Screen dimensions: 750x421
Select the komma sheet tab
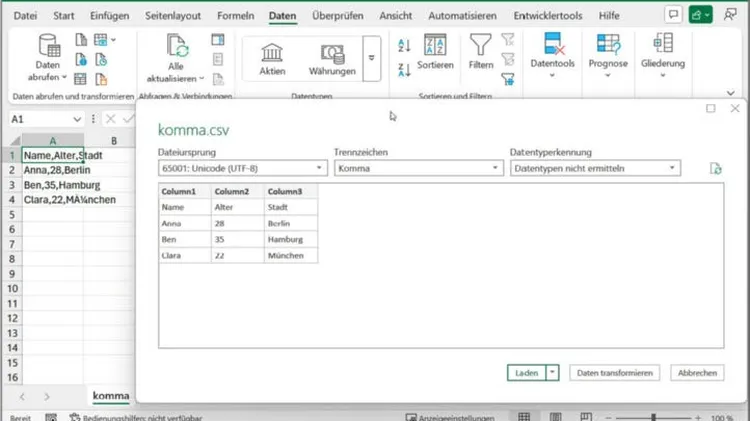[x=110, y=396]
